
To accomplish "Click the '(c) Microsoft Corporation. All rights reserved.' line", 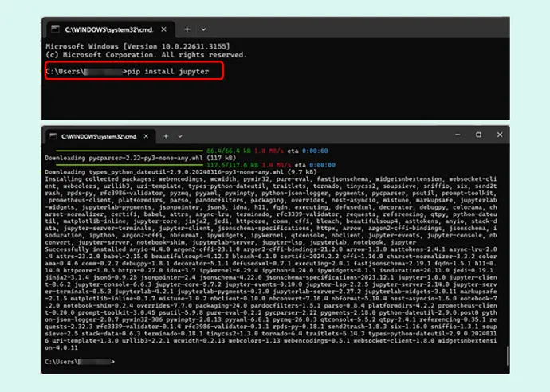I will tap(147, 55).
